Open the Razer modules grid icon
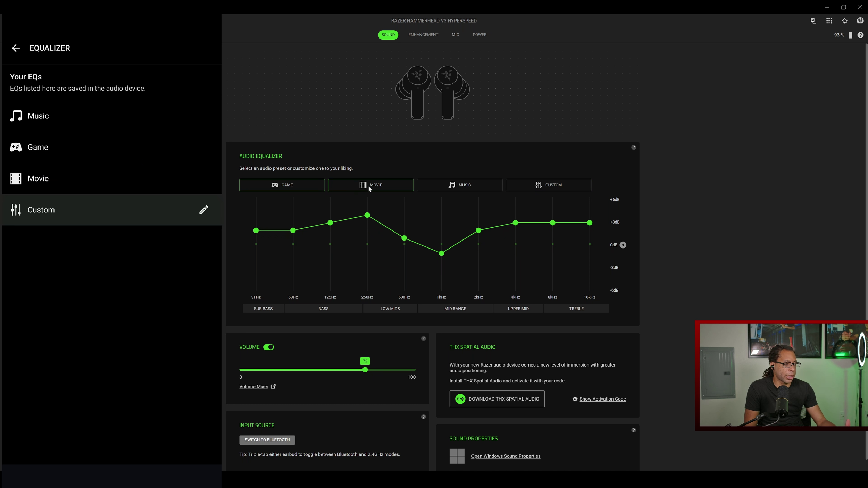The width and height of the screenshot is (868, 488). (829, 21)
